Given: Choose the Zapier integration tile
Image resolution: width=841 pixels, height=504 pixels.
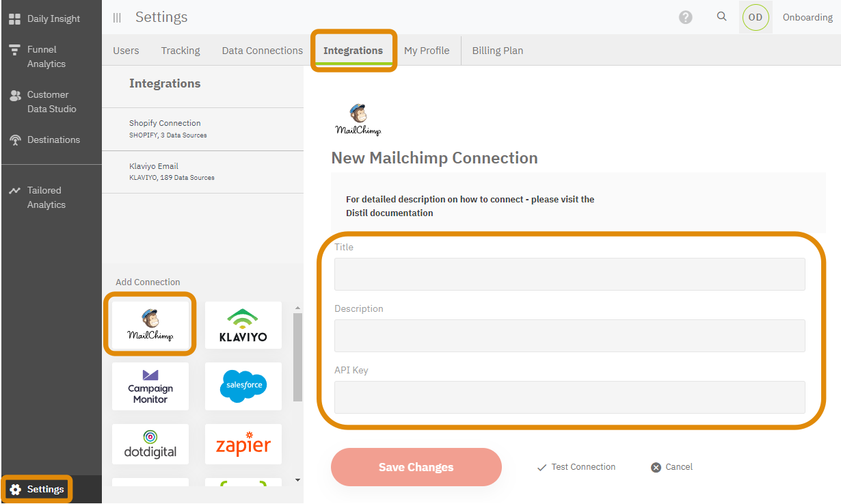Looking at the screenshot, I should point(243,445).
